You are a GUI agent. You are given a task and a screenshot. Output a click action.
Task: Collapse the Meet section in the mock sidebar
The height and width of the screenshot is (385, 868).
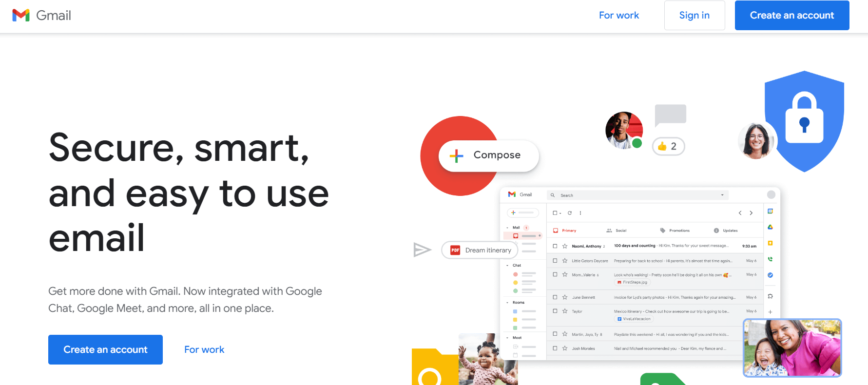coord(507,338)
